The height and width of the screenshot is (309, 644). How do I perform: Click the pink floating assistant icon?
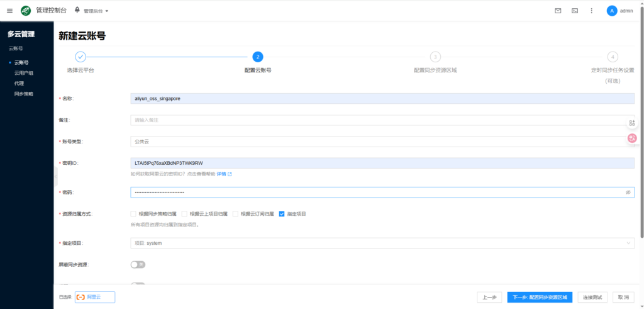[x=632, y=138]
